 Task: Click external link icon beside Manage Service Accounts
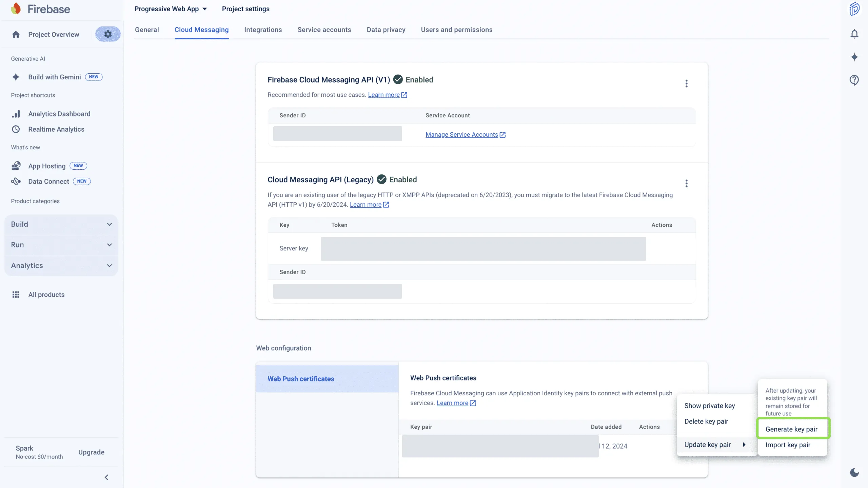click(502, 135)
